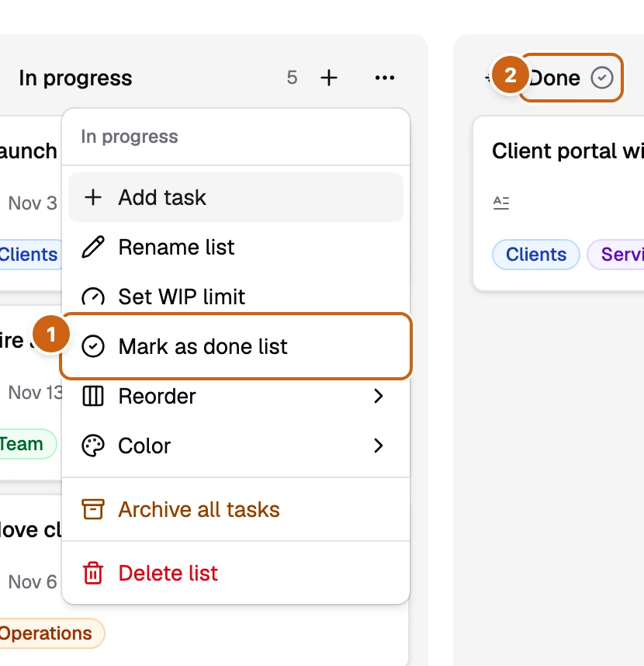Click the Nov 3 due date
The height and width of the screenshot is (666, 644).
pyautogui.click(x=33, y=203)
